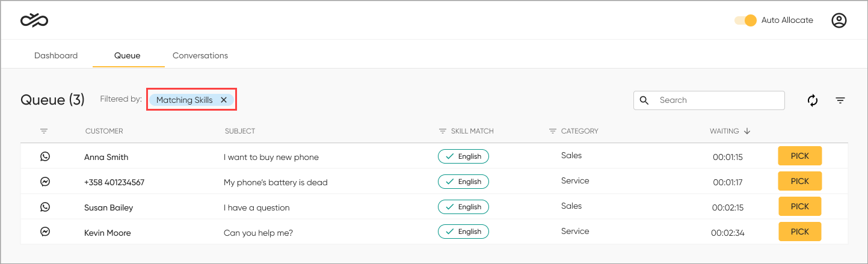Toggle the Auto Allocate switch
This screenshot has width=868, height=264.
pos(745,20)
